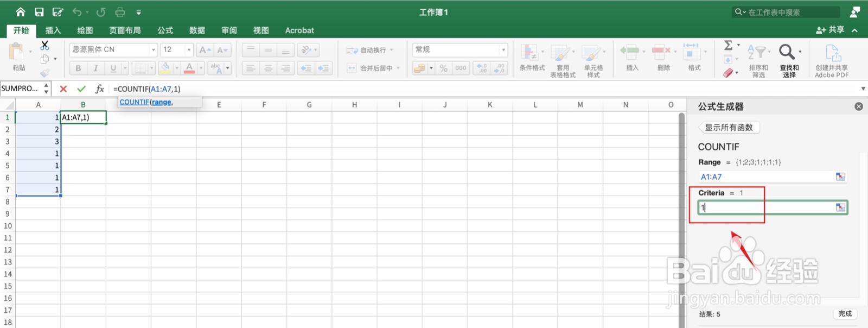Open the font size dropdown
The height and width of the screenshot is (328, 868).
(x=189, y=50)
